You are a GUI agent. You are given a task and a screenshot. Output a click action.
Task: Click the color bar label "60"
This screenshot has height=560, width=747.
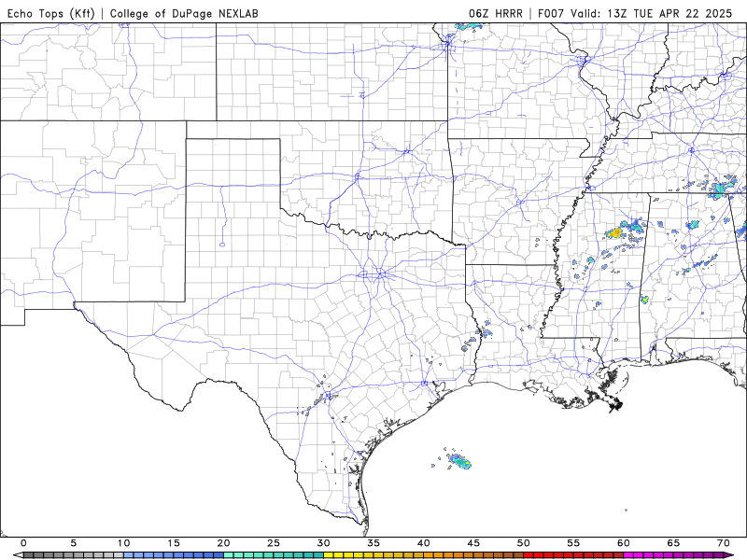pyautogui.click(x=624, y=543)
